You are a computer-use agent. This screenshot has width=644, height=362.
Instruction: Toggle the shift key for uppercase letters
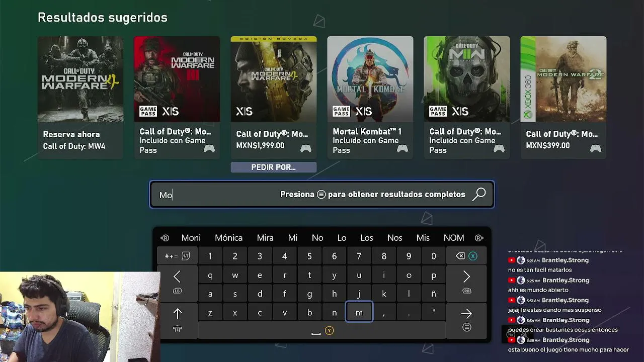coord(177,320)
